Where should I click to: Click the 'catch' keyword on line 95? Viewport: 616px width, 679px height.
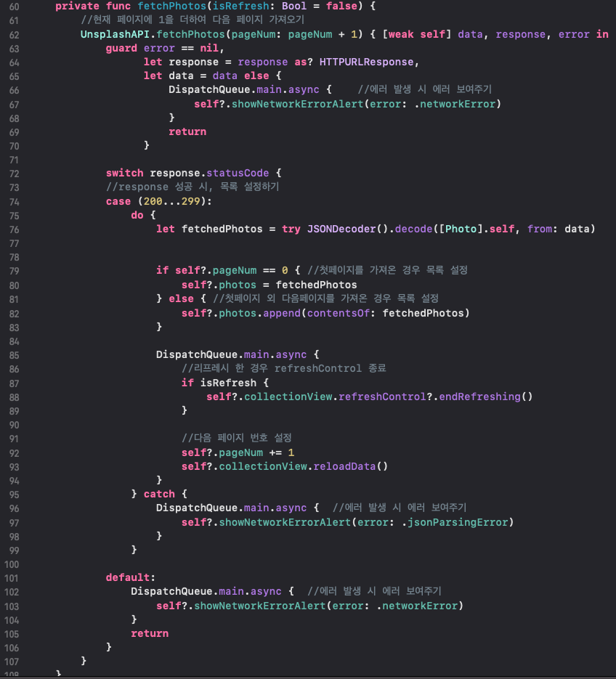pyautogui.click(x=159, y=494)
